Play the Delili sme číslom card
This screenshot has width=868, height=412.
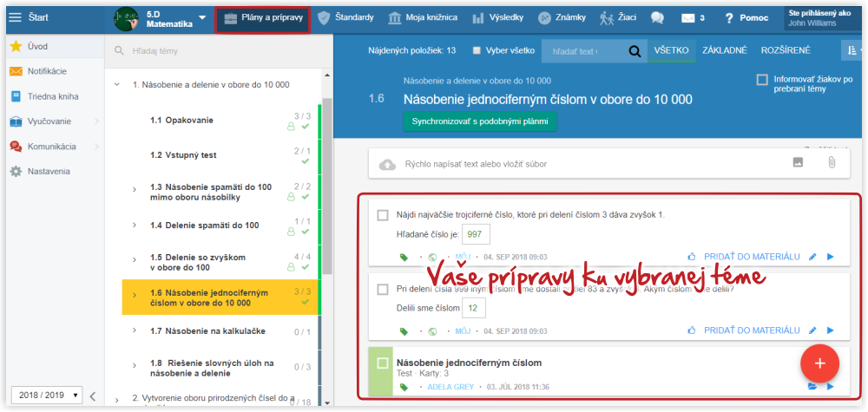click(831, 330)
